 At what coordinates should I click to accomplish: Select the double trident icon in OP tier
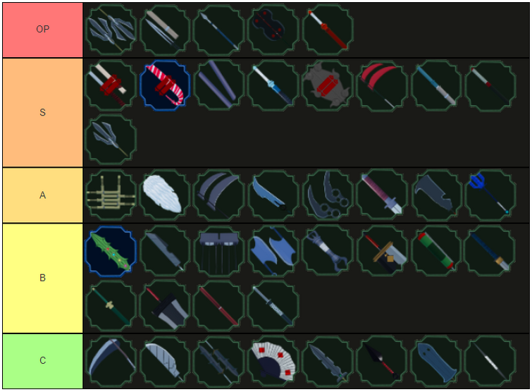(111, 30)
